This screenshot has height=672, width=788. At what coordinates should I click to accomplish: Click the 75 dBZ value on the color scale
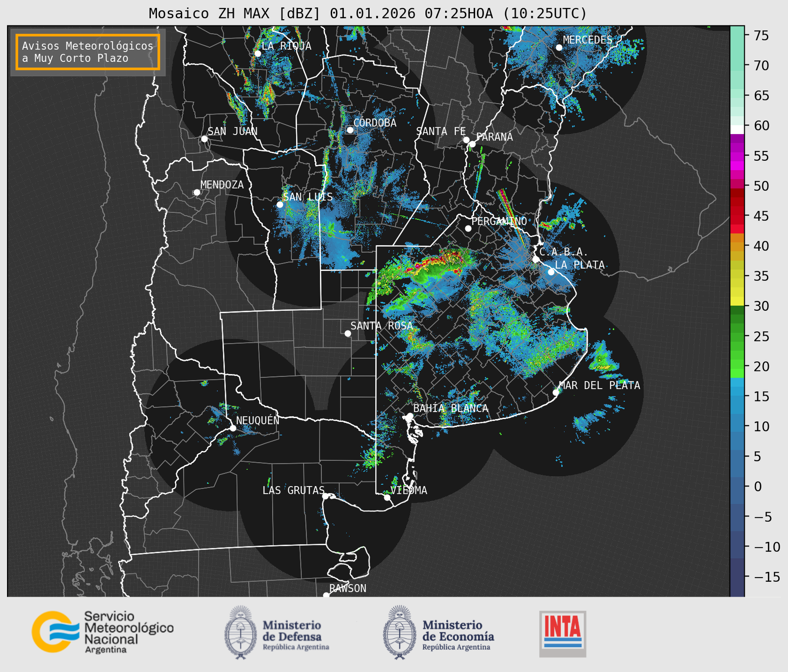[761, 36]
